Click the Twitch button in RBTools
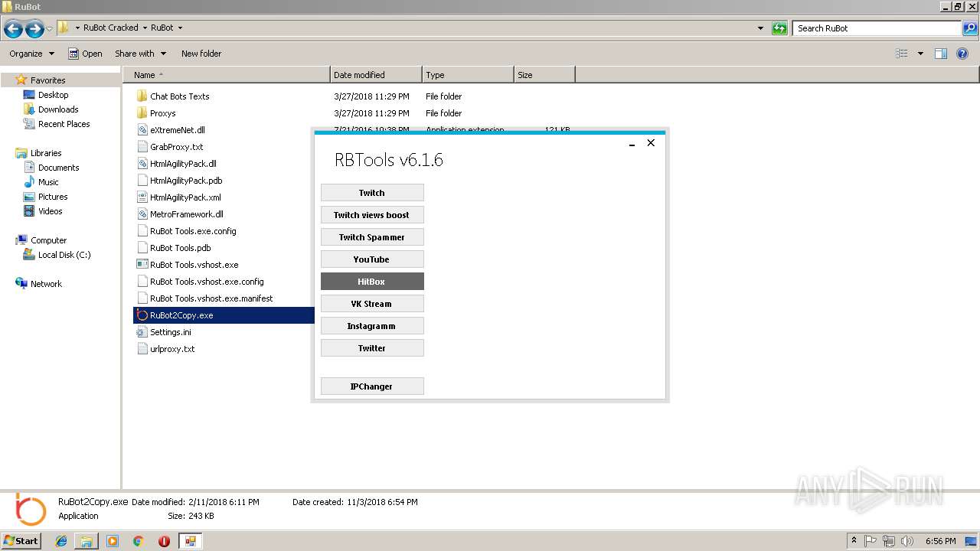 (372, 193)
